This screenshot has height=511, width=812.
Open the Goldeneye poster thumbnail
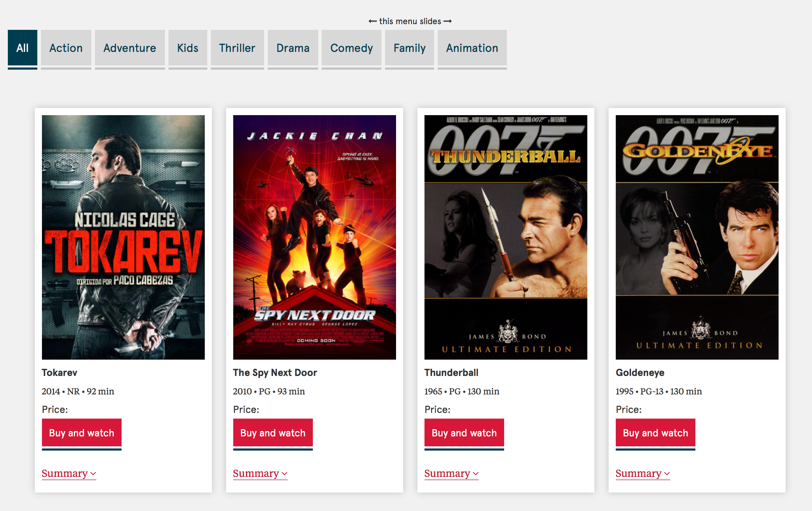tap(697, 237)
